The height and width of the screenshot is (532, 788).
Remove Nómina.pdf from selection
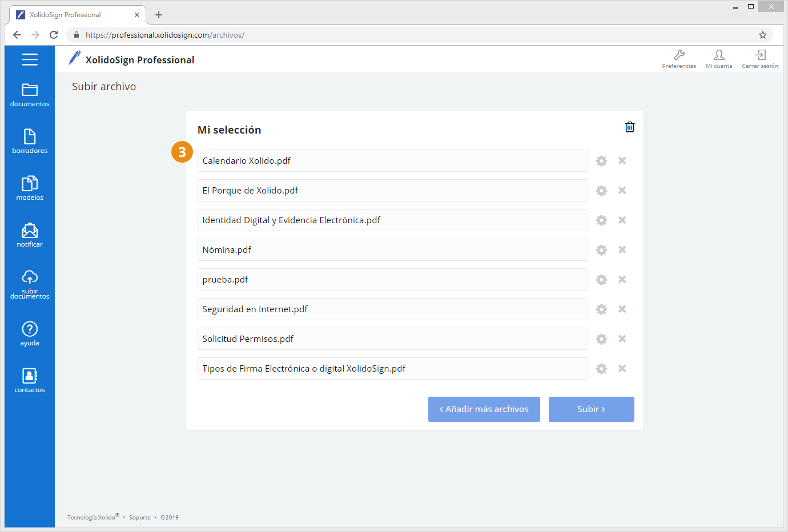(x=622, y=249)
